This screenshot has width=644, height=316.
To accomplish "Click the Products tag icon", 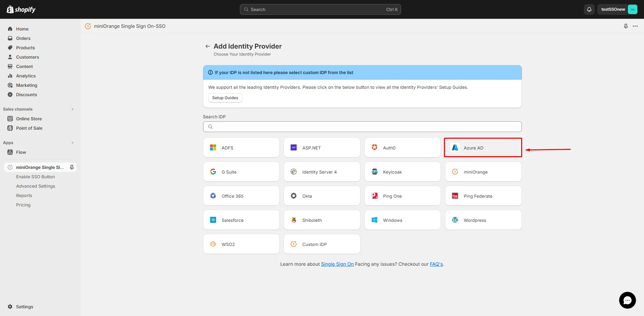I will pos(10,48).
